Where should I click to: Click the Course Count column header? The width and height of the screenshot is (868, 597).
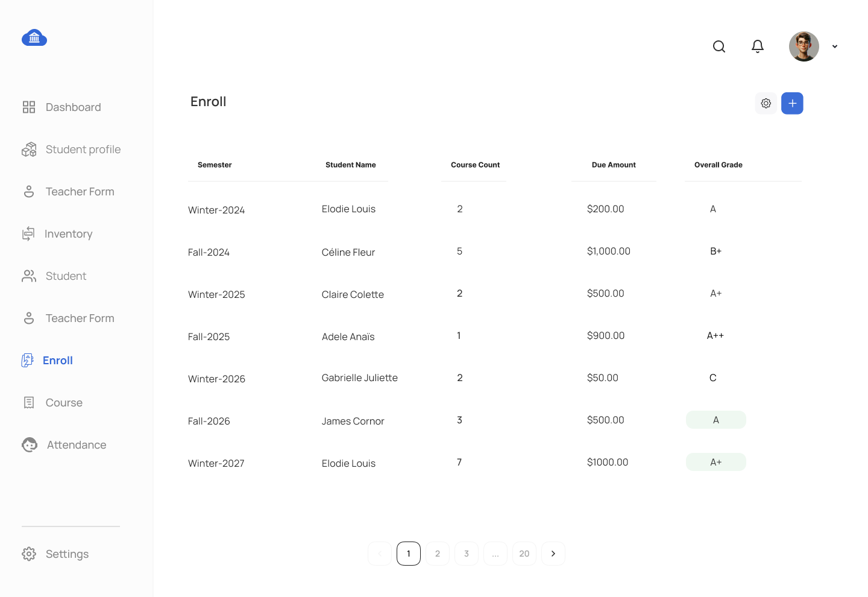point(476,165)
